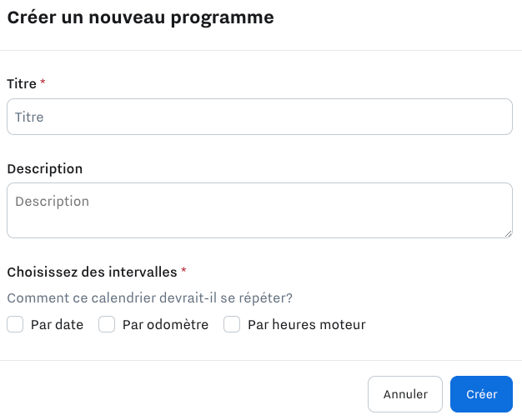
Task: Tick the Par odomètre checkbox
Action: (x=107, y=324)
